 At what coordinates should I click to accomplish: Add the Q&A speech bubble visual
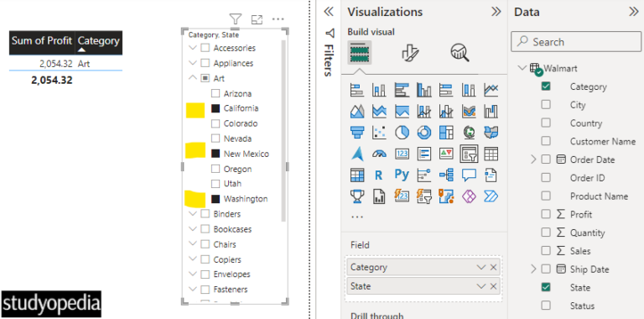(x=469, y=175)
